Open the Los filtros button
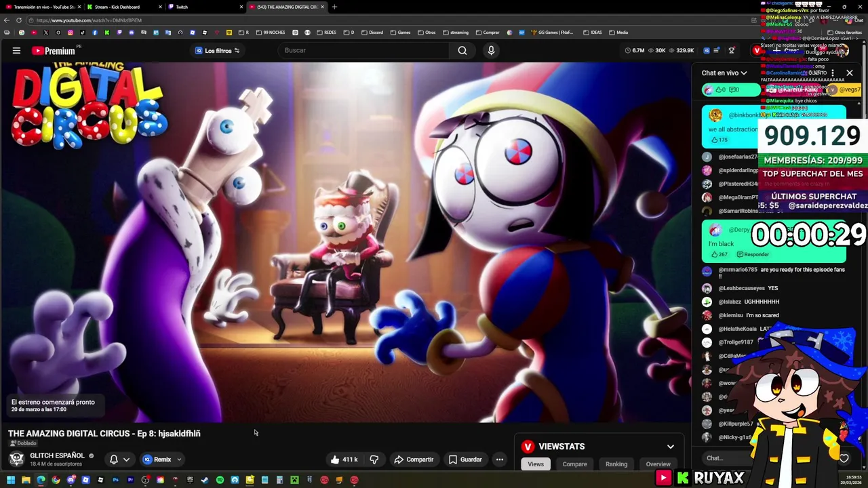This screenshot has height=488, width=868. 218,51
